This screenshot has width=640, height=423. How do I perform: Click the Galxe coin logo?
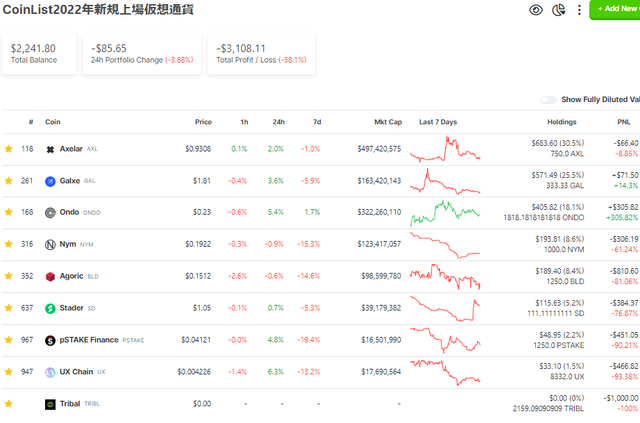(x=49, y=181)
